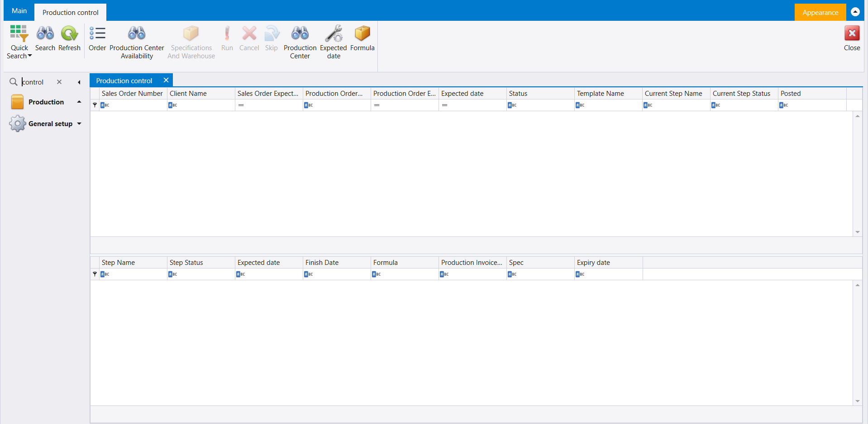Click the Order list icon
The height and width of the screenshot is (424, 868).
click(x=97, y=33)
